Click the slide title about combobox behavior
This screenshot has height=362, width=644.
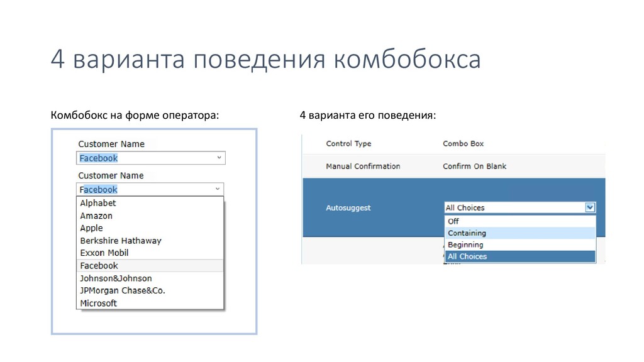pos(266,58)
